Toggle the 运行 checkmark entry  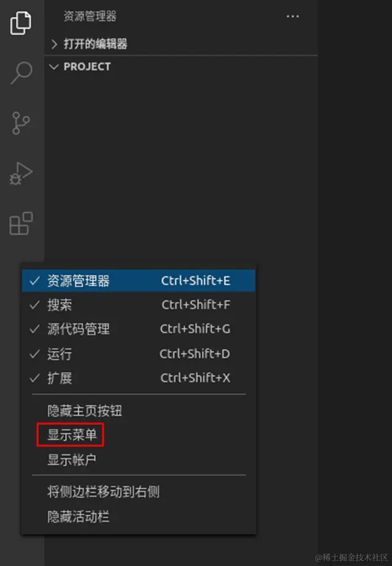click(138, 354)
